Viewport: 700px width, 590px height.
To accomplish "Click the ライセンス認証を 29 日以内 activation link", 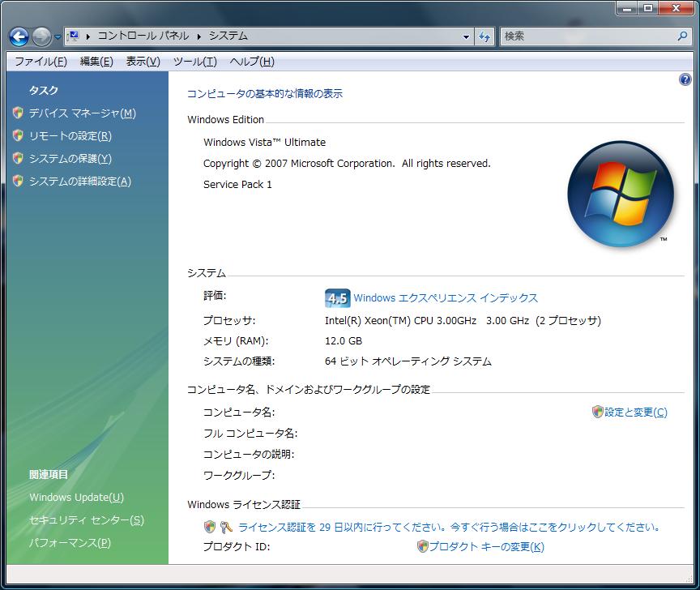I will 450,527.
